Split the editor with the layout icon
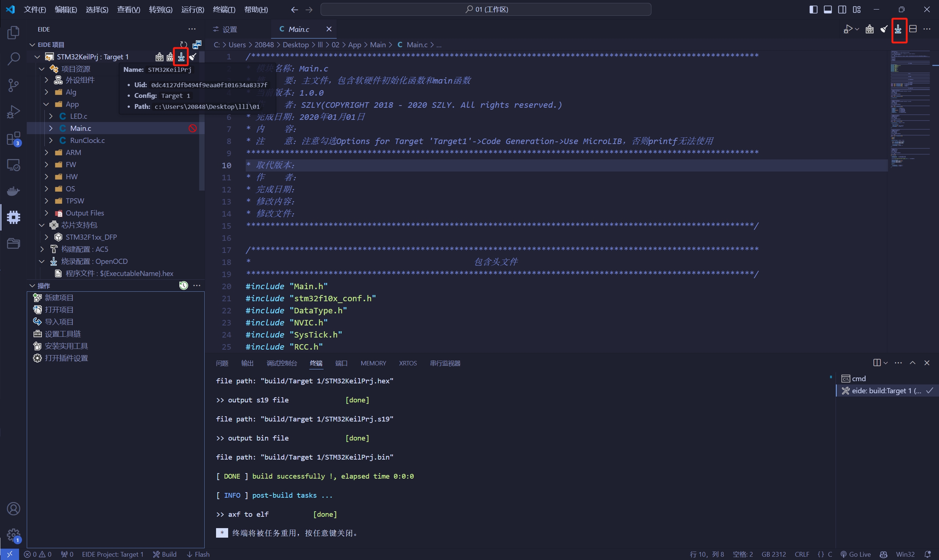Image resolution: width=939 pixels, height=560 pixels. coord(913,29)
